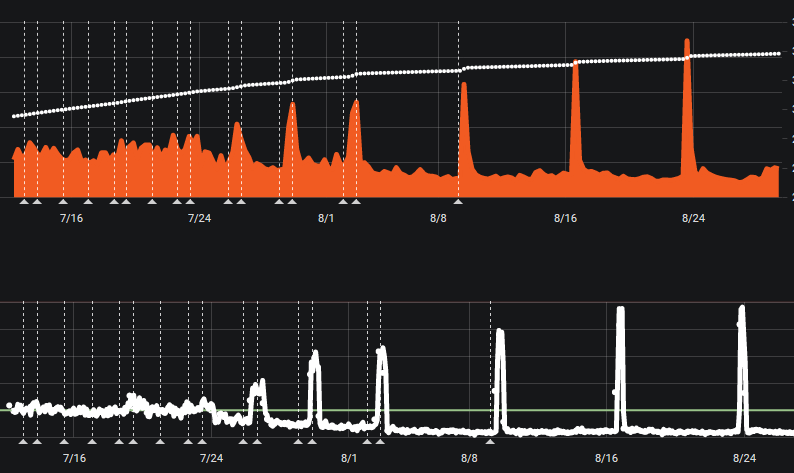Select the first triangle marker on bottom chart axis
Image resolution: width=794 pixels, height=473 pixels.
pyautogui.click(x=24, y=440)
